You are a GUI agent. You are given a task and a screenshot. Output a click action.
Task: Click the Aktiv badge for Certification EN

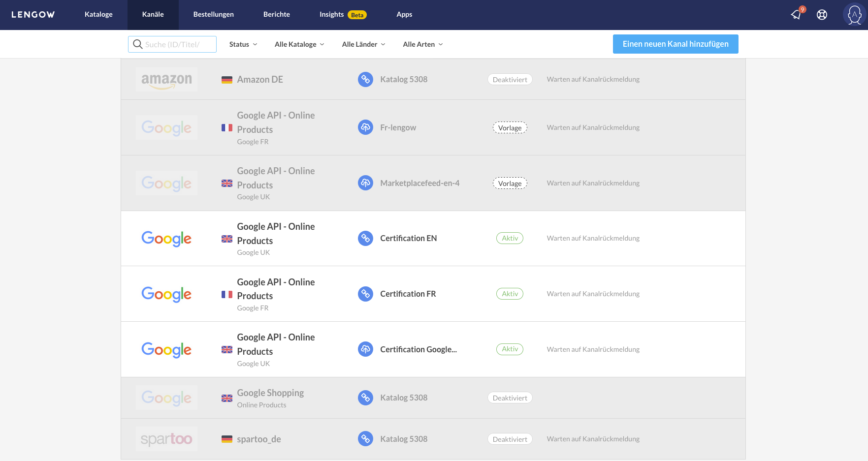pyautogui.click(x=510, y=238)
